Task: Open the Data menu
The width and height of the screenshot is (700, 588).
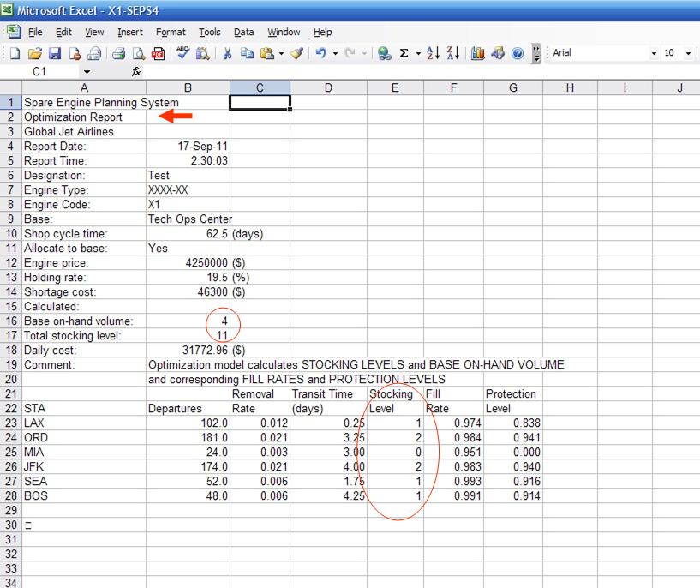Action: tap(244, 33)
